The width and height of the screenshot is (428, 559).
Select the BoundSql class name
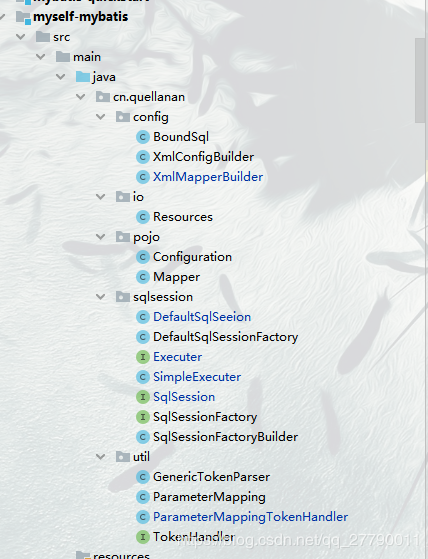181,137
